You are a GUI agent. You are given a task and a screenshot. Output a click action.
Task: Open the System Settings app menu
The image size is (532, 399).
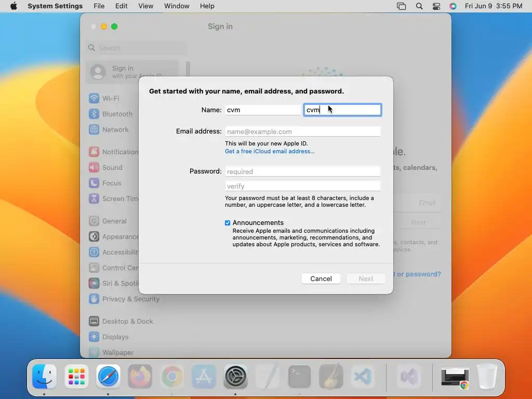coord(55,6)
